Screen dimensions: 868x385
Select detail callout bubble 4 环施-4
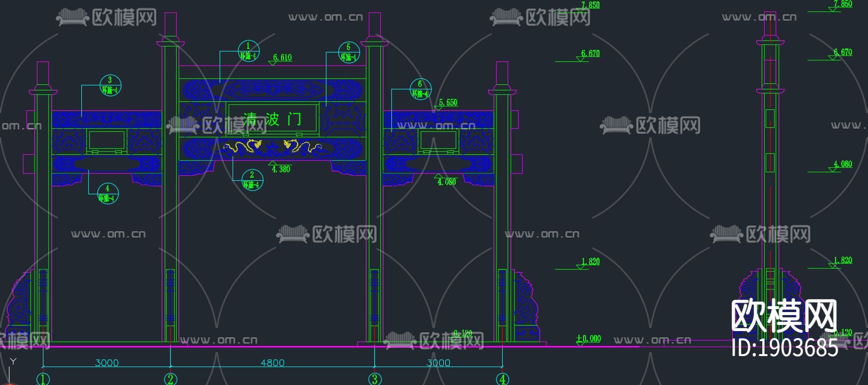(108, 193)
